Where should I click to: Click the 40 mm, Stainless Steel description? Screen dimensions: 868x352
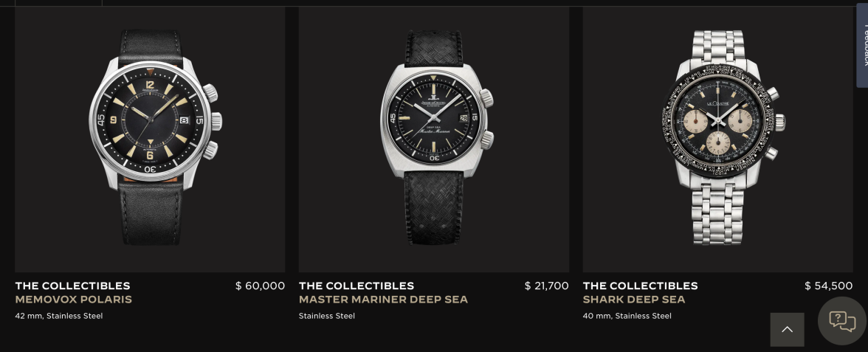pos(627,316)
